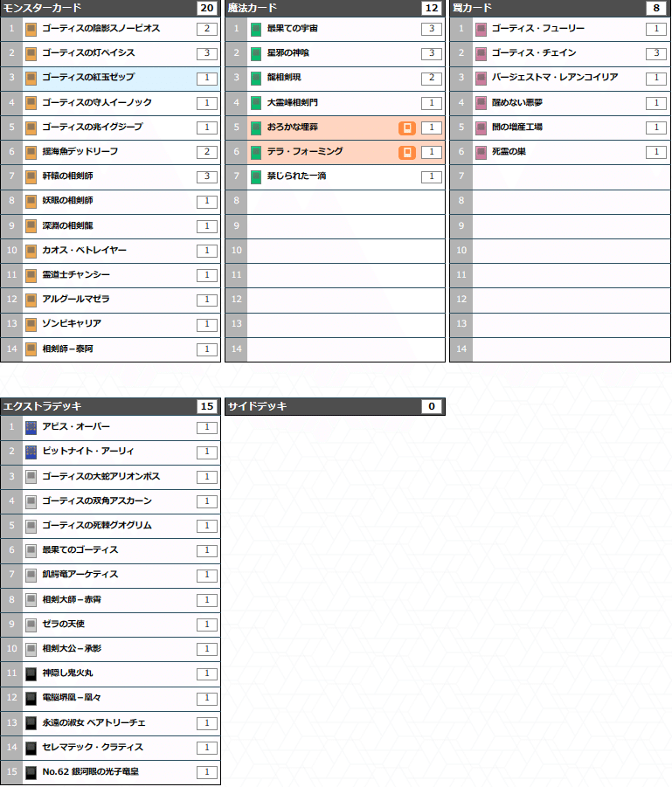The width and height of the screenshot is (672, 787).
Task: Click the orange icon next to ゾンビキャリア
Action: (31, 324)
